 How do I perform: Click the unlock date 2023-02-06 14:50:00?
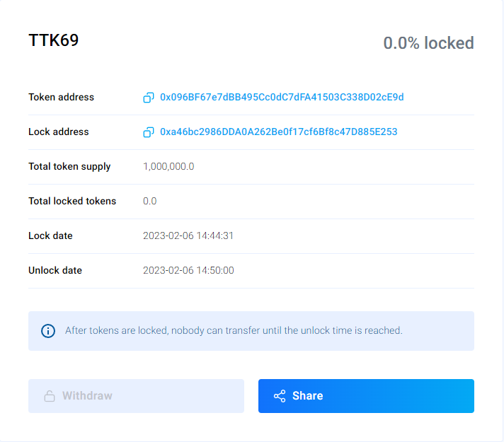(x=188, y=270)
